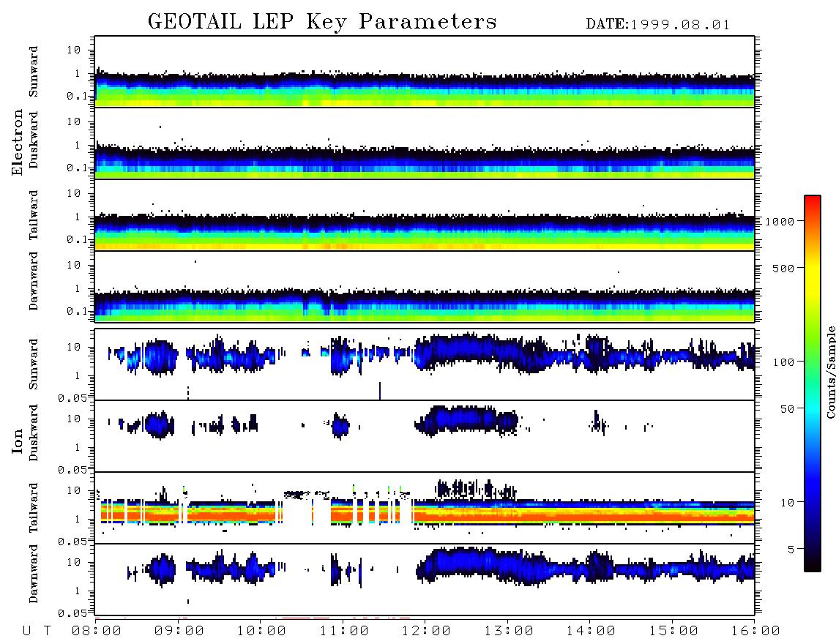836x644 pixels.
Task: Click the 1000 colorbar tick label
Action: tap(780, 221)
